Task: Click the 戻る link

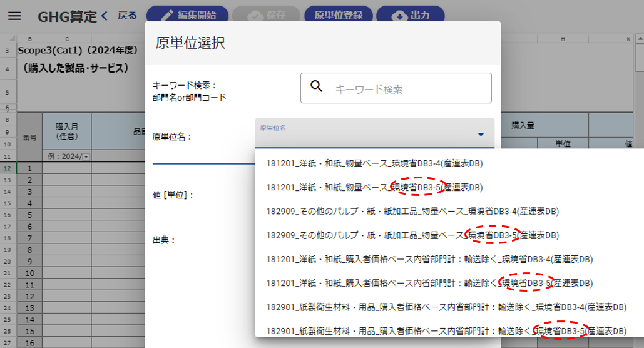Action: 127,16
